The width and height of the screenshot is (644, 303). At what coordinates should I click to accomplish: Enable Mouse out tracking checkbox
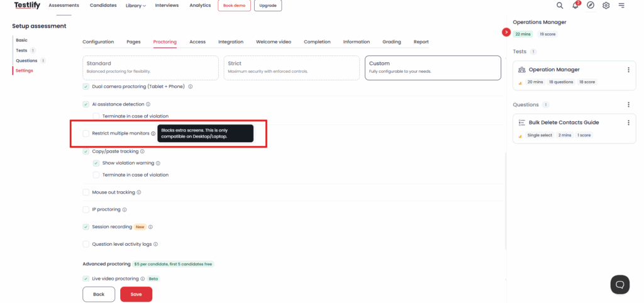(x=86, y=192)
